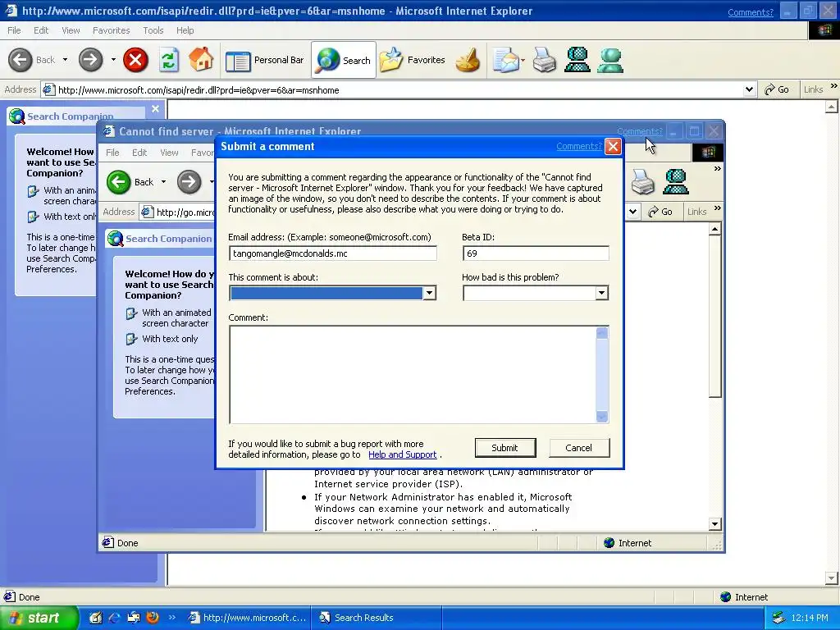Open the Forward history dropdown in main window
This screenshot has height=630, width=840.
[113, 60]
